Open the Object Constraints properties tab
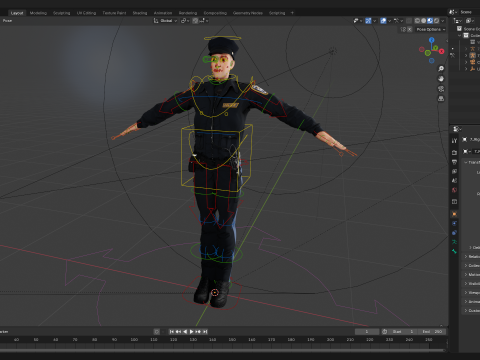 click(454, 233)
